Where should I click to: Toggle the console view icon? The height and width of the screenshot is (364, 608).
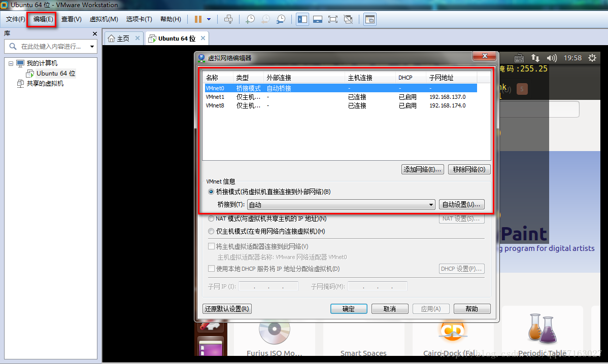(x=370, y=19)
